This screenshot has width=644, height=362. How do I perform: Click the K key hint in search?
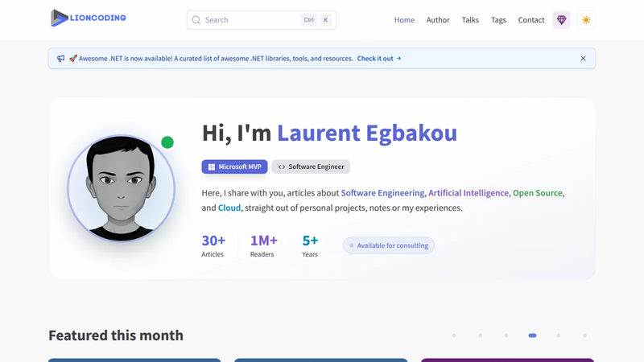point(326,19)
